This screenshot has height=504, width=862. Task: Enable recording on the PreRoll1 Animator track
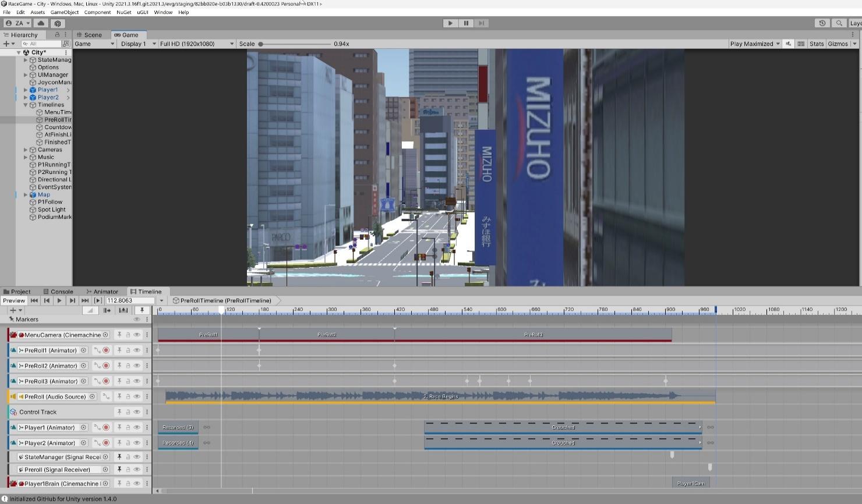(x=106, y=350)
